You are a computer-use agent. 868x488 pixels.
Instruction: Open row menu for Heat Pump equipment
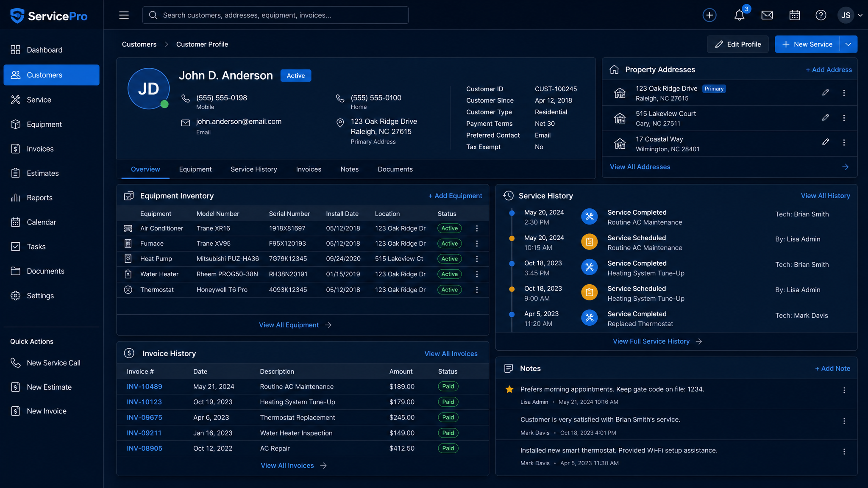click(477, 259)
